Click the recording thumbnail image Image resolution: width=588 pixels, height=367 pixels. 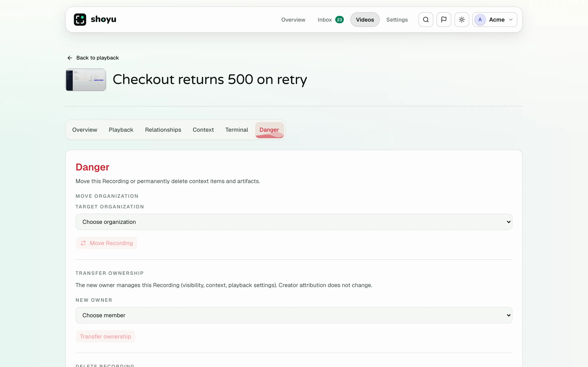pos(86,80)
